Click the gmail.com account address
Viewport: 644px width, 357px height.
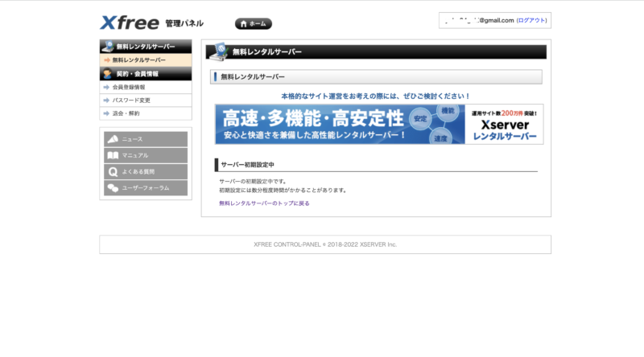coord(479,20)
